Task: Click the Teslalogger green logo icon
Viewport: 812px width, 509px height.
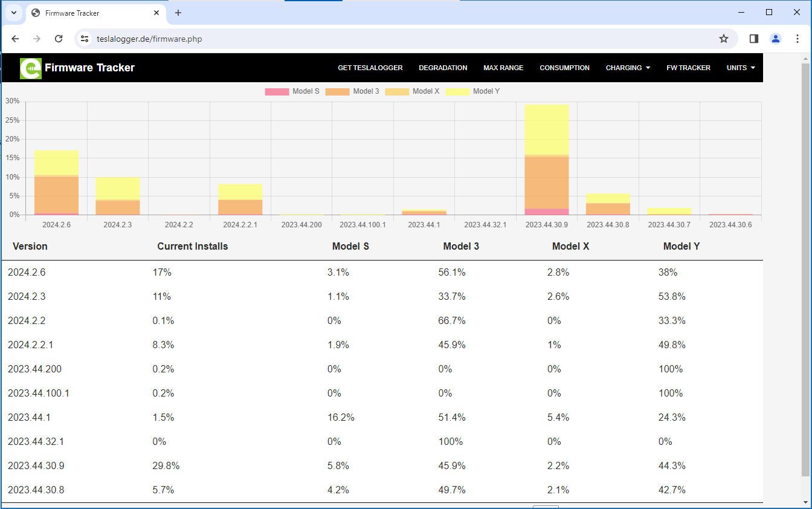Action: (x=30, y=68)
